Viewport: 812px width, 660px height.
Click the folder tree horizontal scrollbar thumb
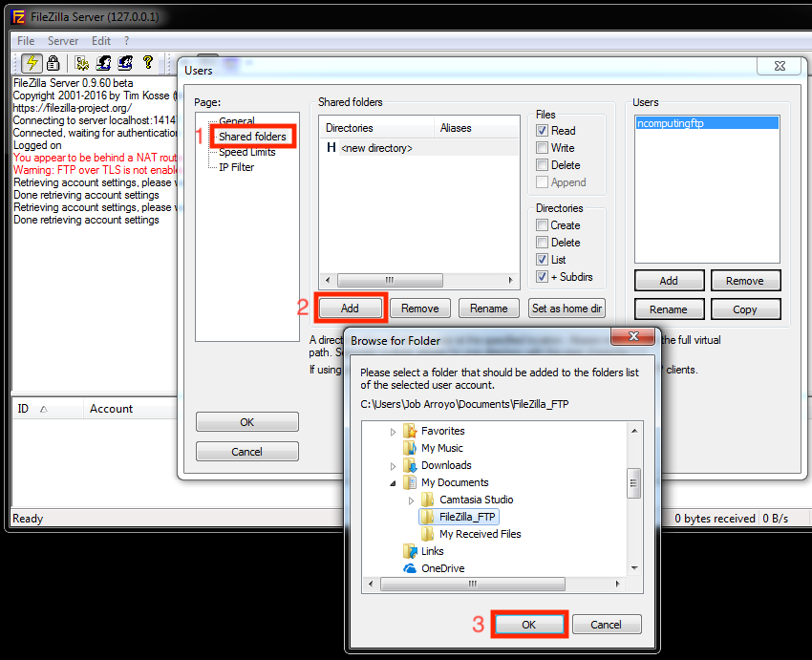tap(472, 584)
